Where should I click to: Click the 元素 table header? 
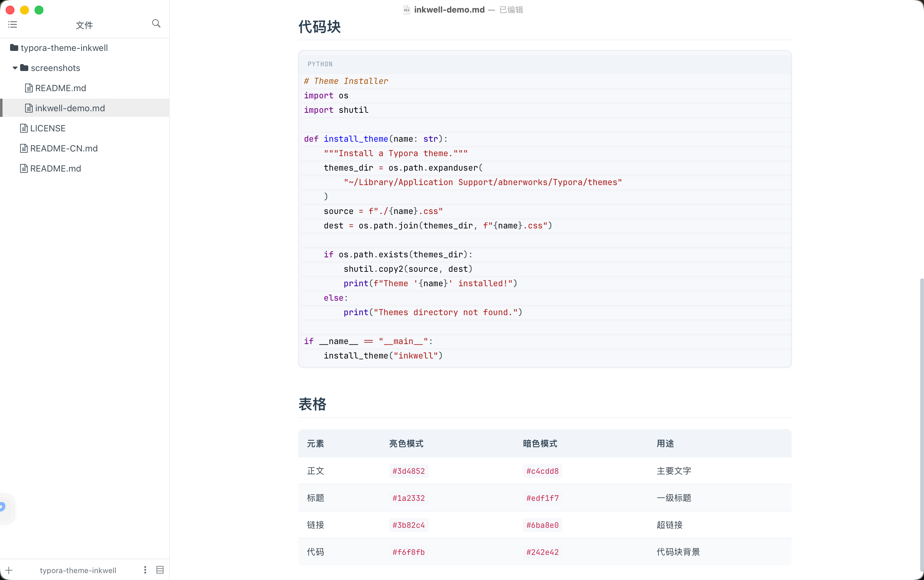tap(316, 443)
